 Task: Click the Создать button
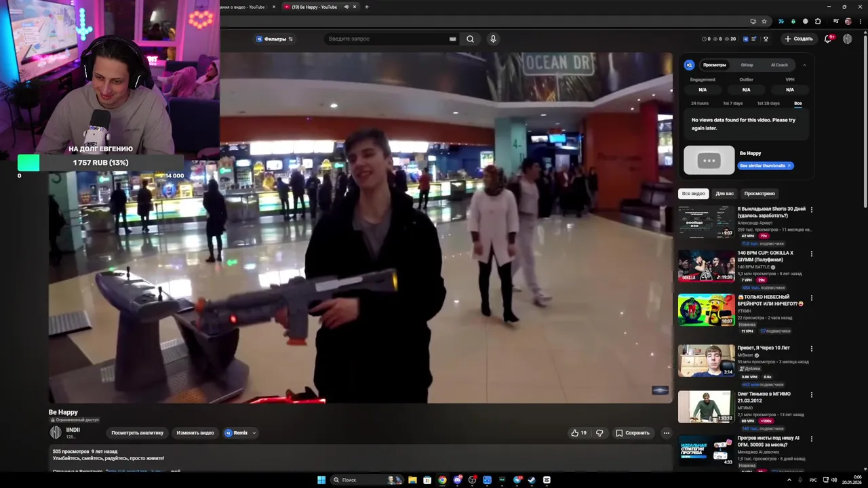[798, 39]
